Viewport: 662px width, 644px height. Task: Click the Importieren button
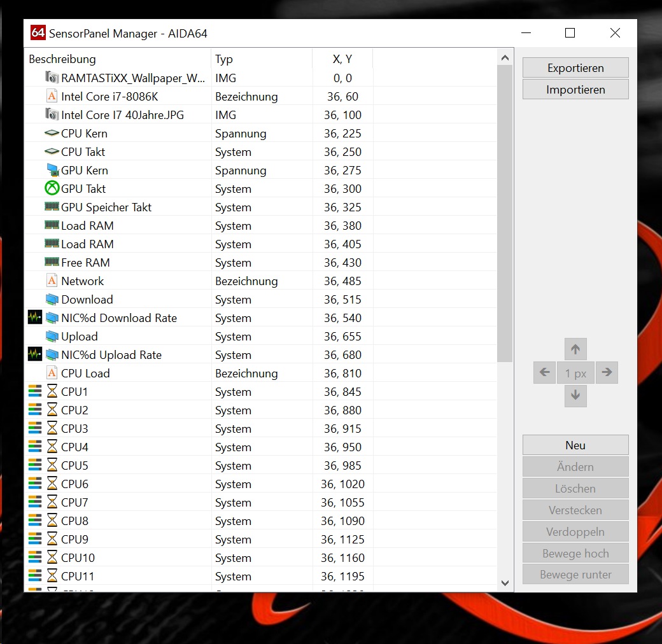click(x=575, y=90)
